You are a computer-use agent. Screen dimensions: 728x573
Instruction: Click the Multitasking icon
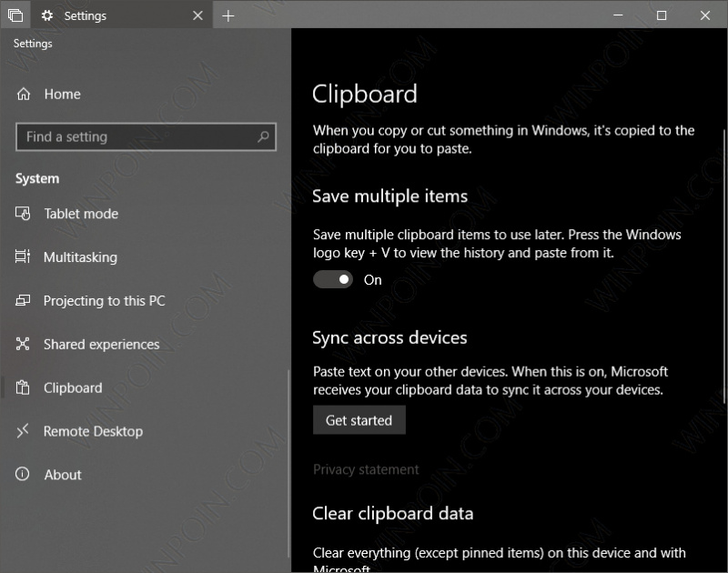click(23, 256)
